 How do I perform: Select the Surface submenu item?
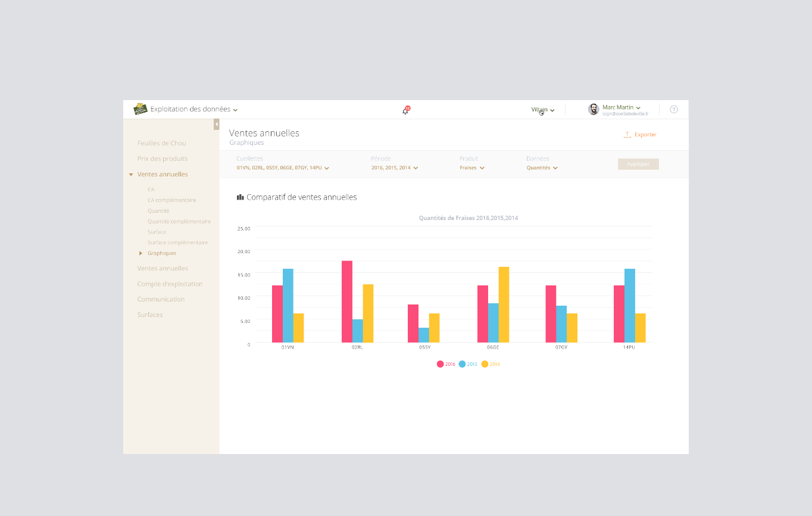(157, 232)
